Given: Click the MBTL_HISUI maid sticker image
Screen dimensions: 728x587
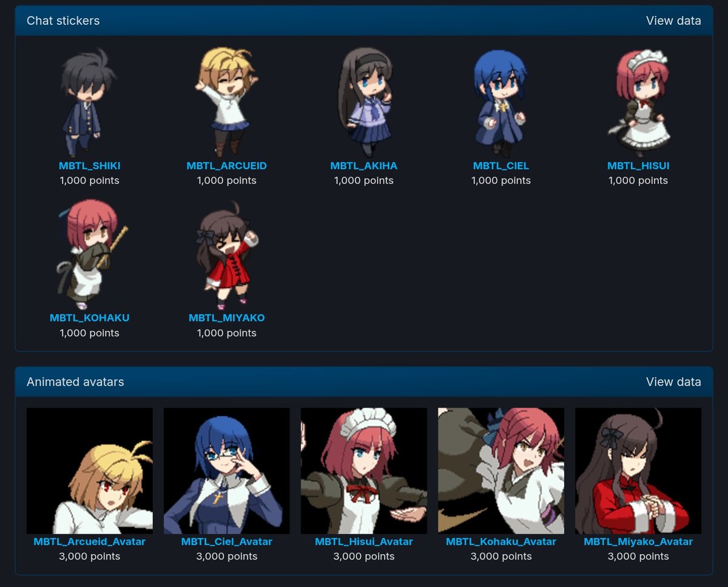Looking at the screenshot, I should [638, 102].
